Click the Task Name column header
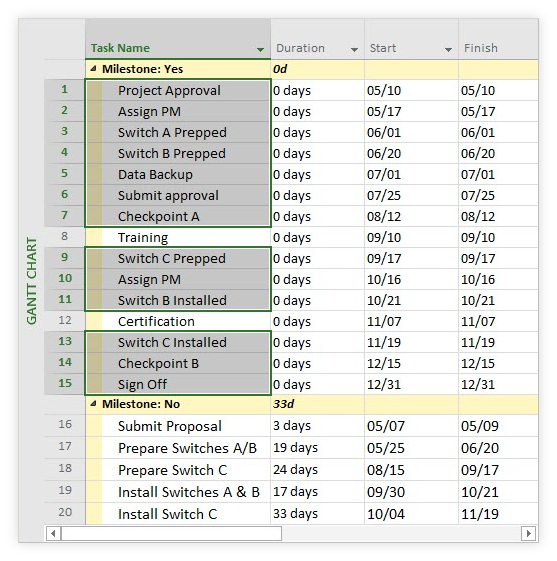 tap(178, 39)
